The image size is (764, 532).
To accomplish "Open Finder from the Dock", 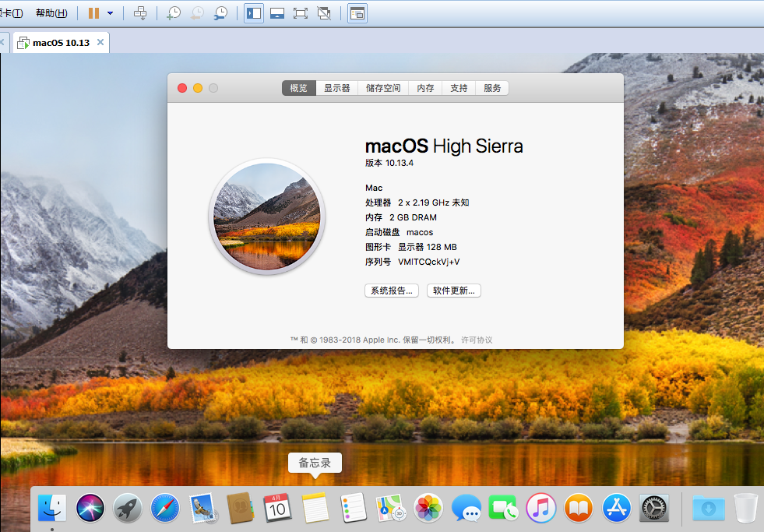I will coord(52,508).
